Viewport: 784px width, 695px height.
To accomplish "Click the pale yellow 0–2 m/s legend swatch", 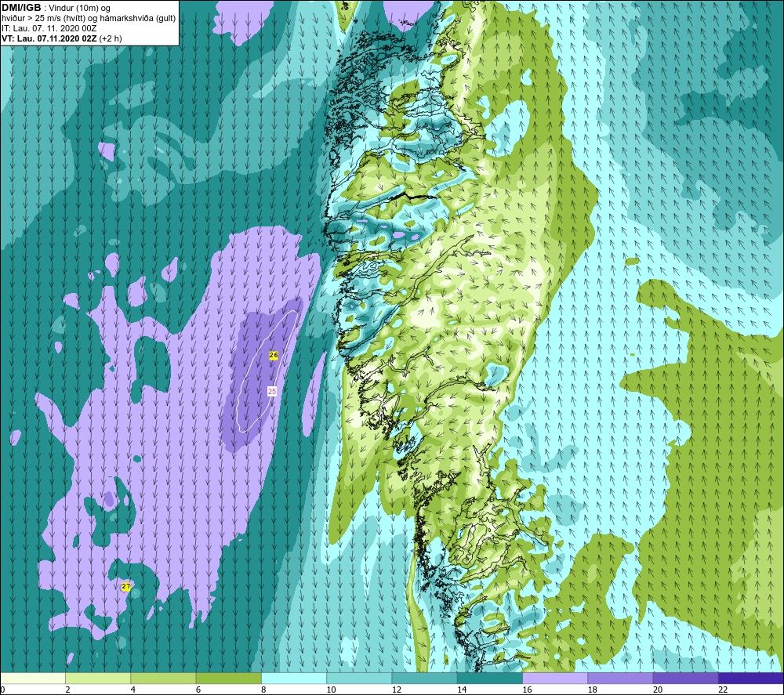I will click(33, 678).
